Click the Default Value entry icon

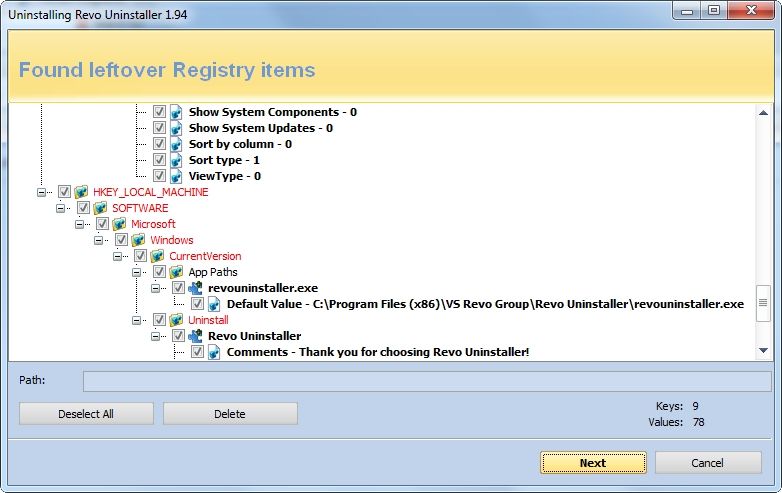click(214, 304)
